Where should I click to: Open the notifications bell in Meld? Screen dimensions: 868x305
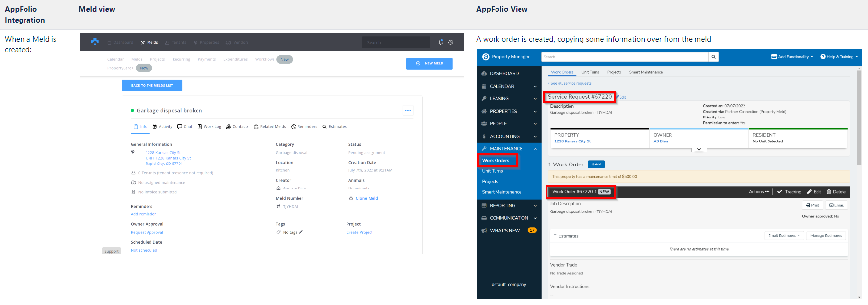(441, 42)
